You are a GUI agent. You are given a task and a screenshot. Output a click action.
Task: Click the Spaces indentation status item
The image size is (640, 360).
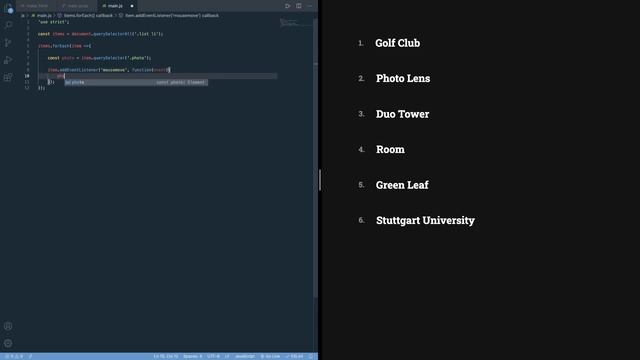coord(193,356)
